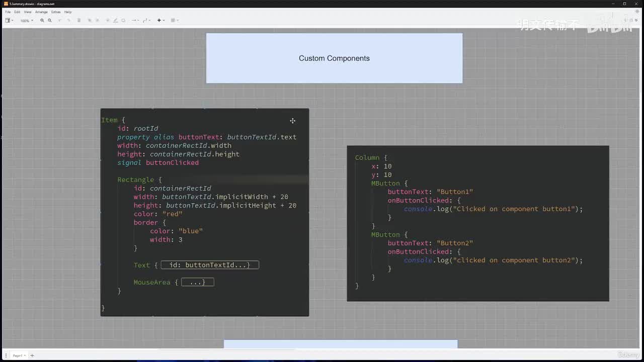Click the 'id: containerRectId' code line
The height and width of the screenshot is (362, 644).
(172, 189)
